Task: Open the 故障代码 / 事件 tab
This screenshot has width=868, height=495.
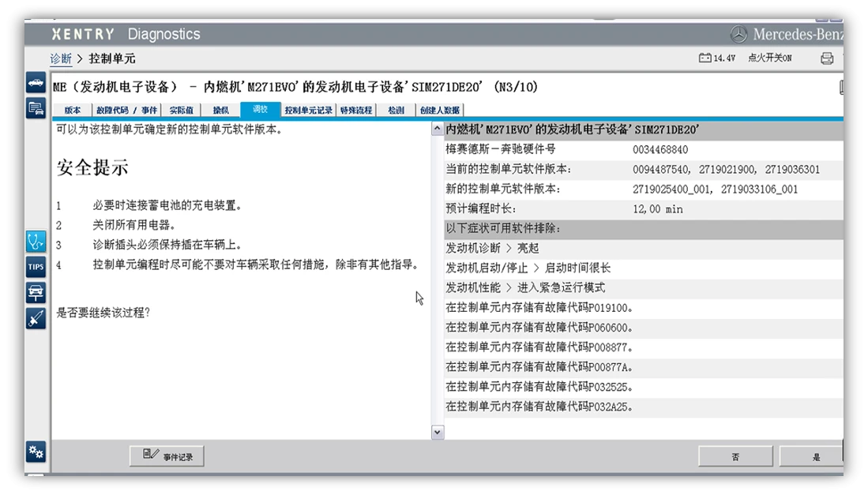Action: (127, 110)
